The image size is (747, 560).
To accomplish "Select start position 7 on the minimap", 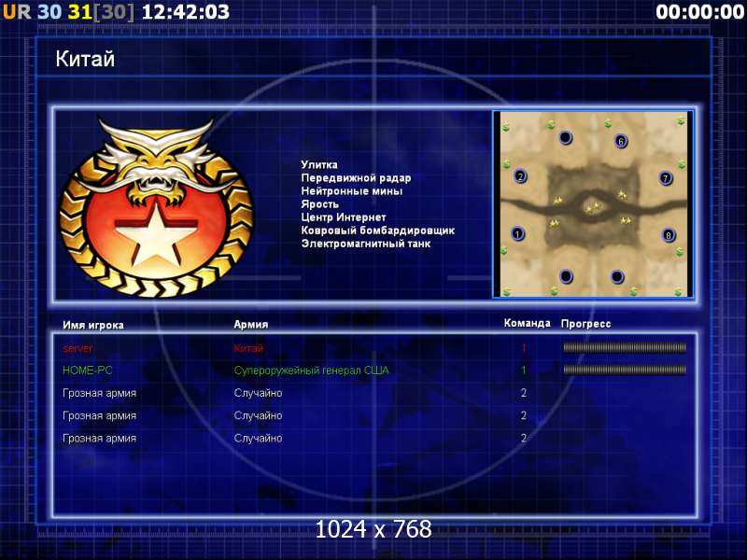I will tap(666, 178).
